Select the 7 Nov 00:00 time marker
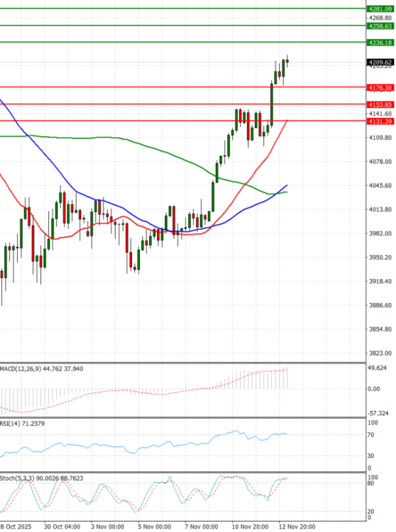The height and width of the screenshot is (532, 396). pos(202,527)
